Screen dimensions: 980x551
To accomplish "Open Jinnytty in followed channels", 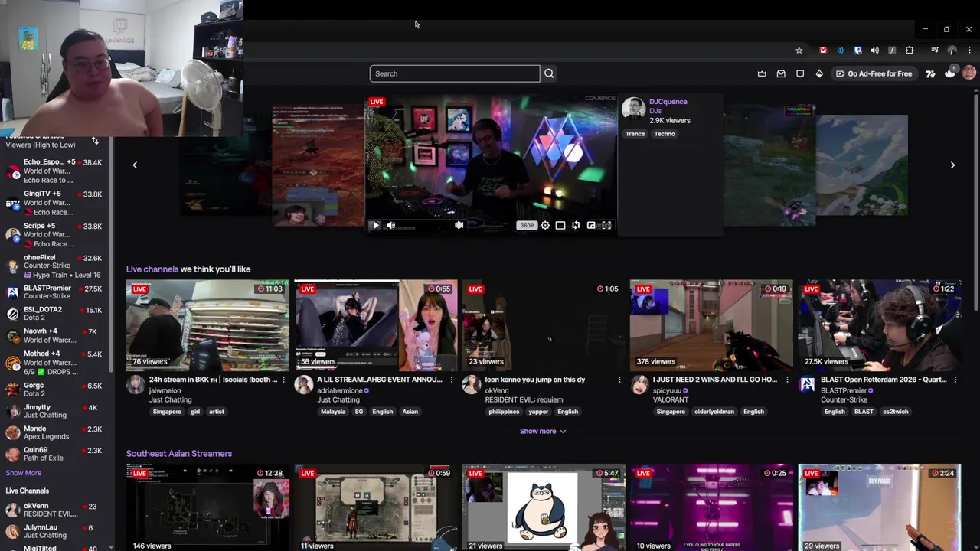I will pyautogui.click(x=55, y=411).
